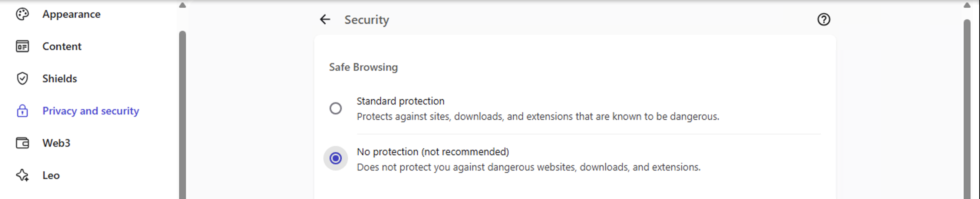
Task: Click the Privacy and security padlock icon
Action: click(22, 111)
